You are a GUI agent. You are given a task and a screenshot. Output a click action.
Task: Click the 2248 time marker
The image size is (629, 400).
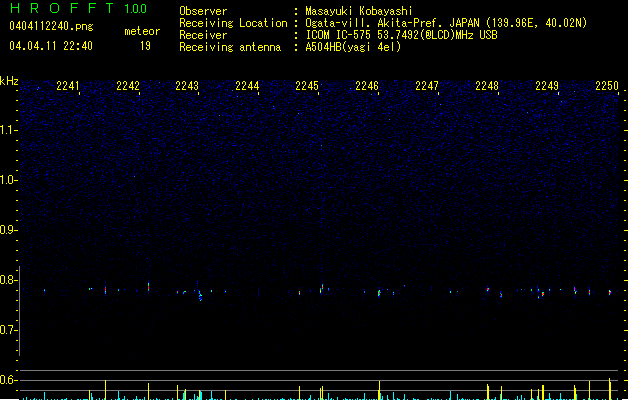[487, 86]
